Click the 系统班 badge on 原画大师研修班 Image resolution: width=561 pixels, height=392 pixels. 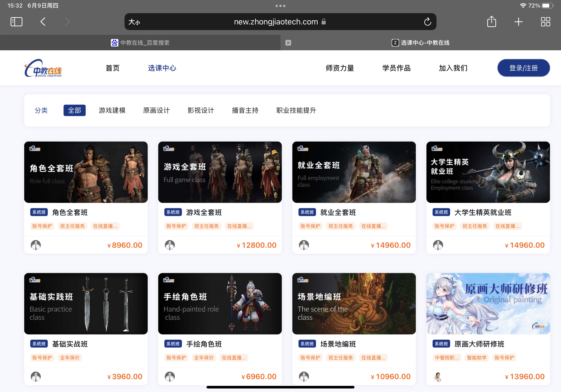tap(441, 344)
